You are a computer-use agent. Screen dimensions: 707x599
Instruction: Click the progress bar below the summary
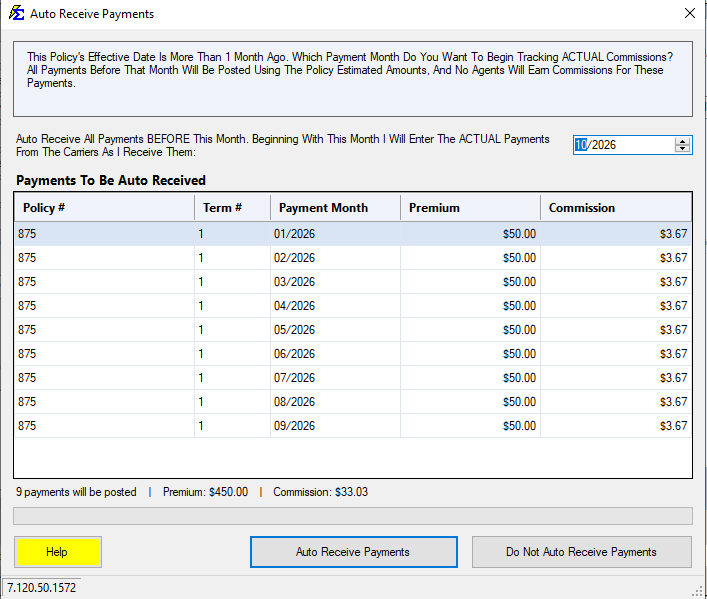coord(353,516)
